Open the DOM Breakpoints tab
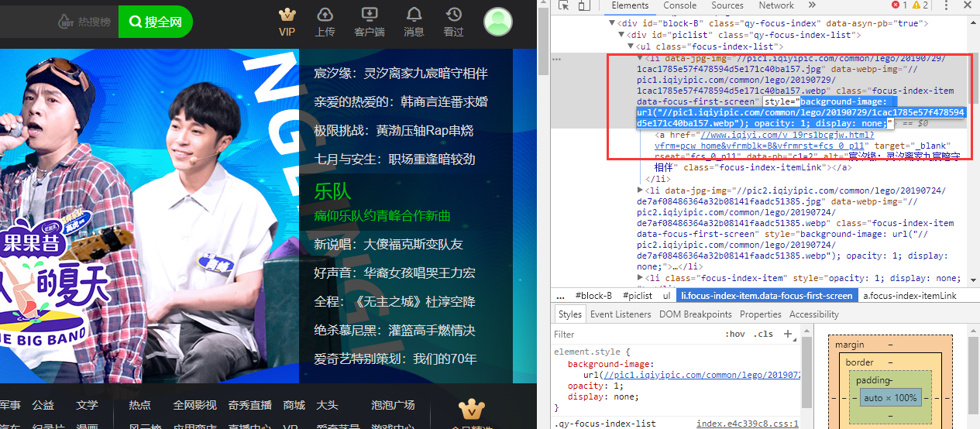This screenshot has height=429, width=980. (x=696, y=314)
